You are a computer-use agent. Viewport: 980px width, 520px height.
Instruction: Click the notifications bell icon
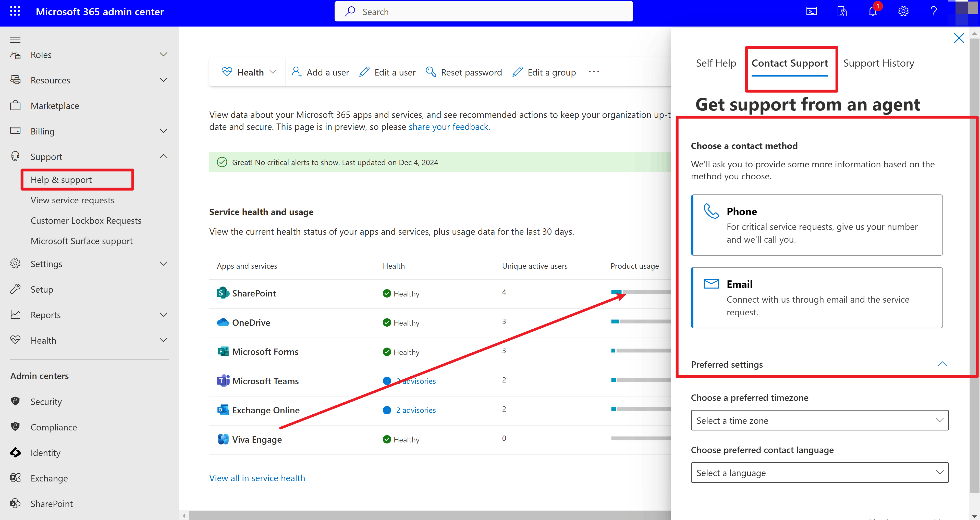[x=873, y=11]
